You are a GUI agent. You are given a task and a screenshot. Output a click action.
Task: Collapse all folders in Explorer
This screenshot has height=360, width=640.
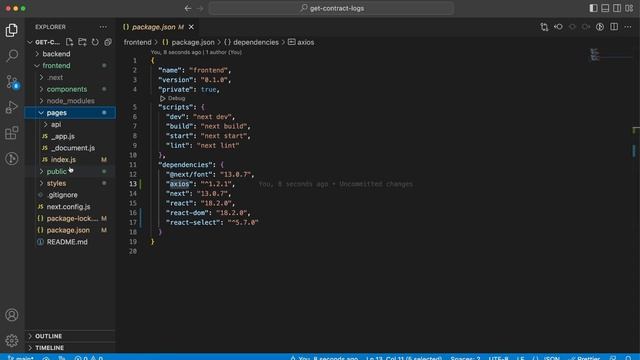[x=108, y=42]
